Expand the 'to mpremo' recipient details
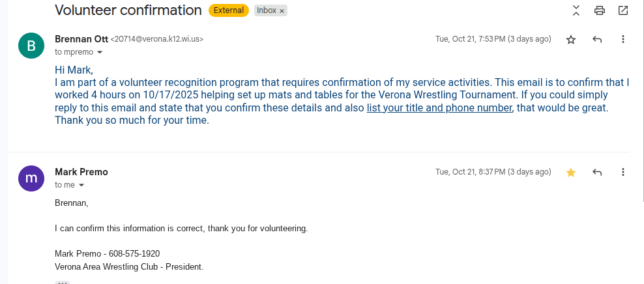The height and width of the screenshot is (284, 644). [100, 52]
